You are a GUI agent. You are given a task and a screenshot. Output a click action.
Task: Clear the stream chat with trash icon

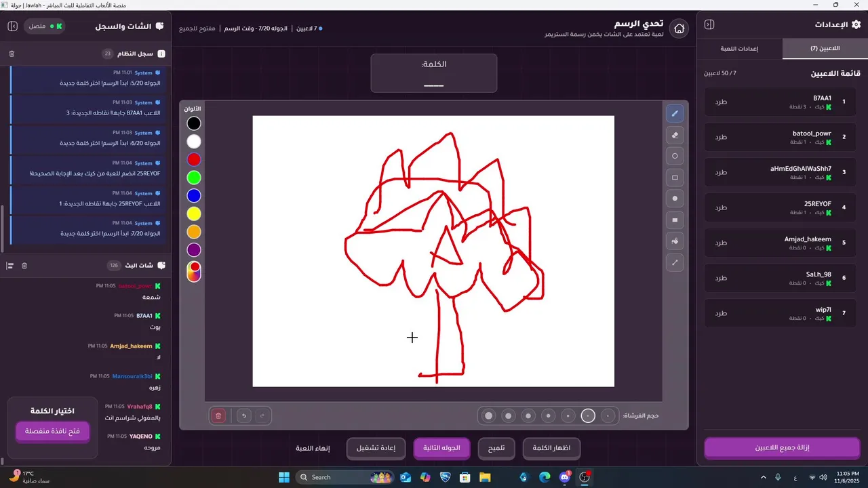pos(24,266)
